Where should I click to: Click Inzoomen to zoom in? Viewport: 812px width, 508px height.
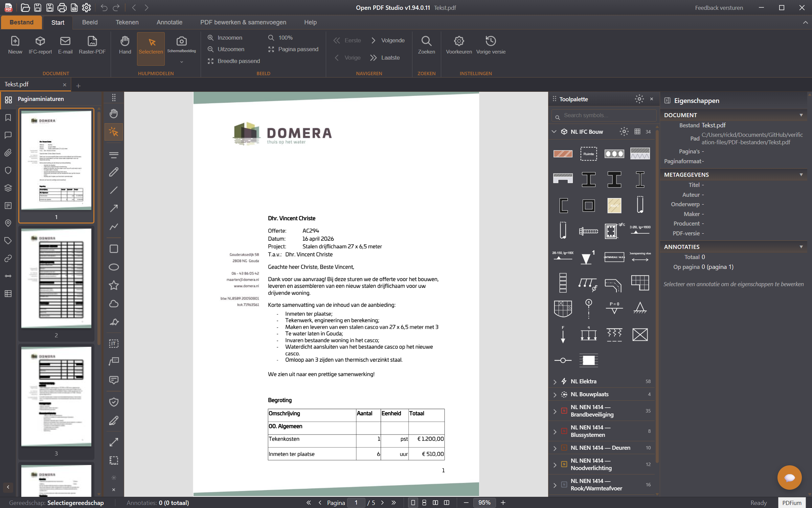tap(225, 38)
